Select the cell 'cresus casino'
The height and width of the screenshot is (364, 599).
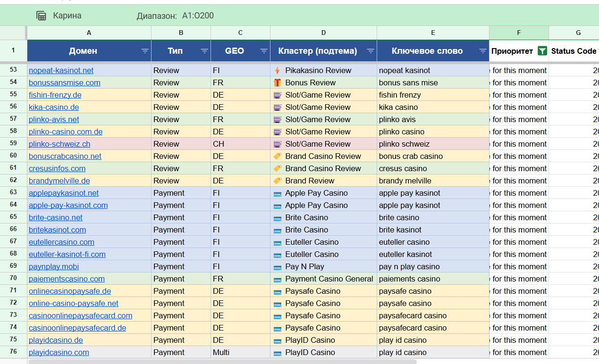coord(433,168)
